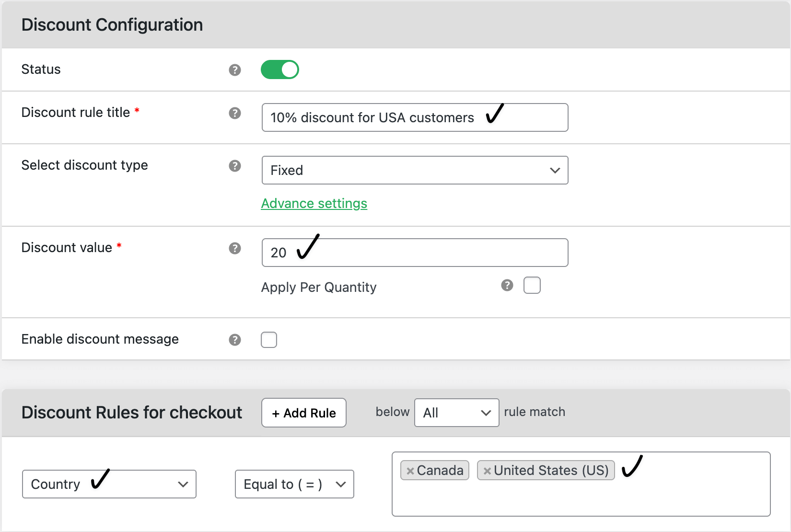Click help icon for Select discount type
Screen dimensions: 791x532
click(x=234, y=166)
